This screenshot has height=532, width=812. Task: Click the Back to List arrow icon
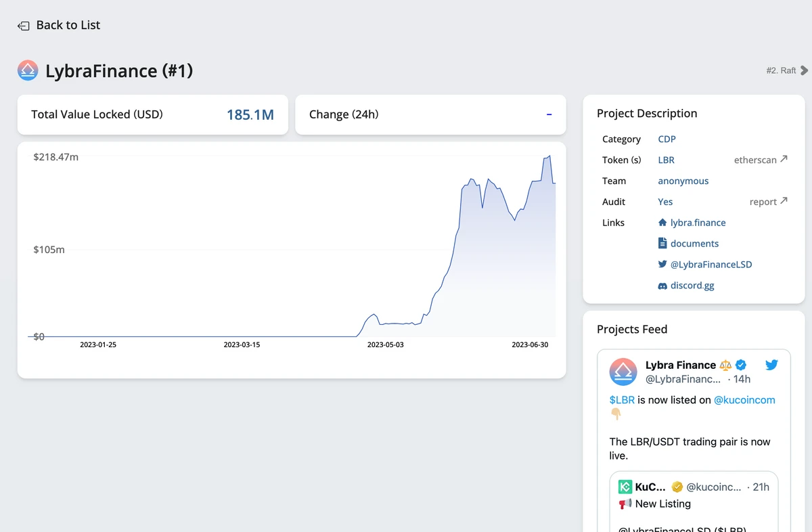[24, 26]
